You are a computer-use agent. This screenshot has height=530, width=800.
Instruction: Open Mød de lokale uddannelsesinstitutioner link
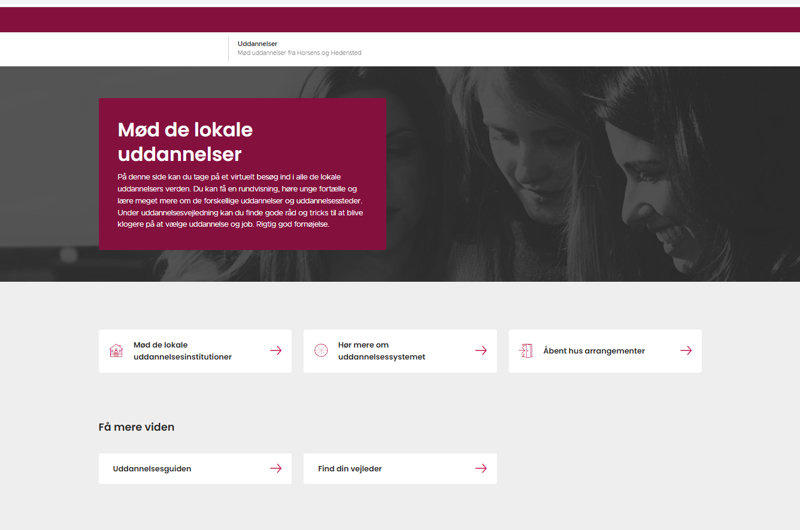(x=182, y=351)
